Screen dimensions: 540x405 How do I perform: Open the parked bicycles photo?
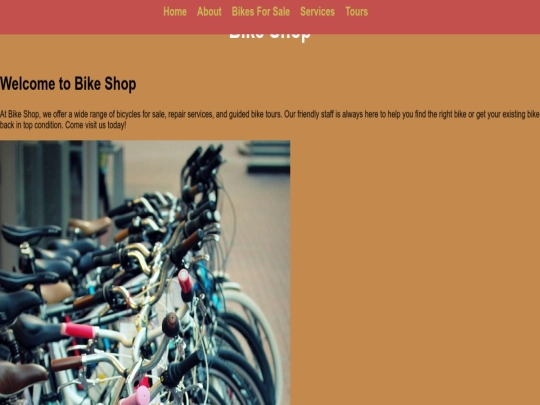click(x=145, y=272)
